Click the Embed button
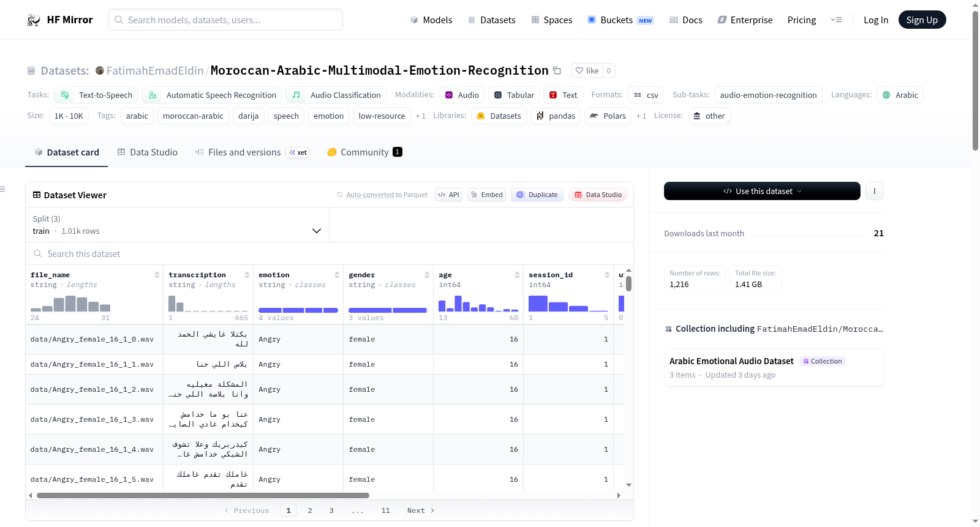Viewport: 980px width, 527px height. click(x=486, y=195)
